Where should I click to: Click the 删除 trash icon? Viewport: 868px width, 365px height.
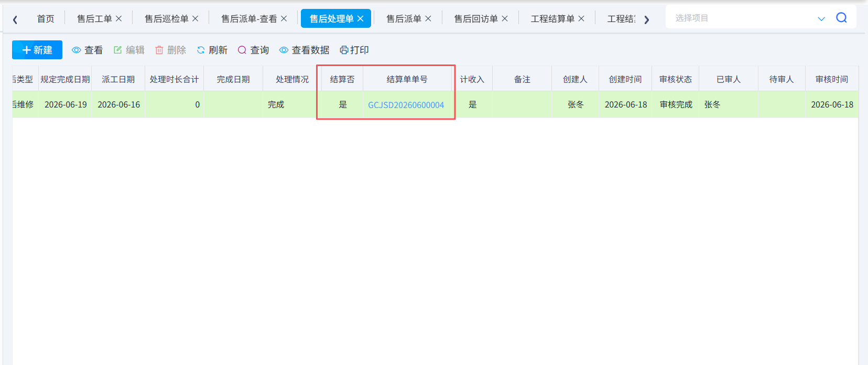159,50
